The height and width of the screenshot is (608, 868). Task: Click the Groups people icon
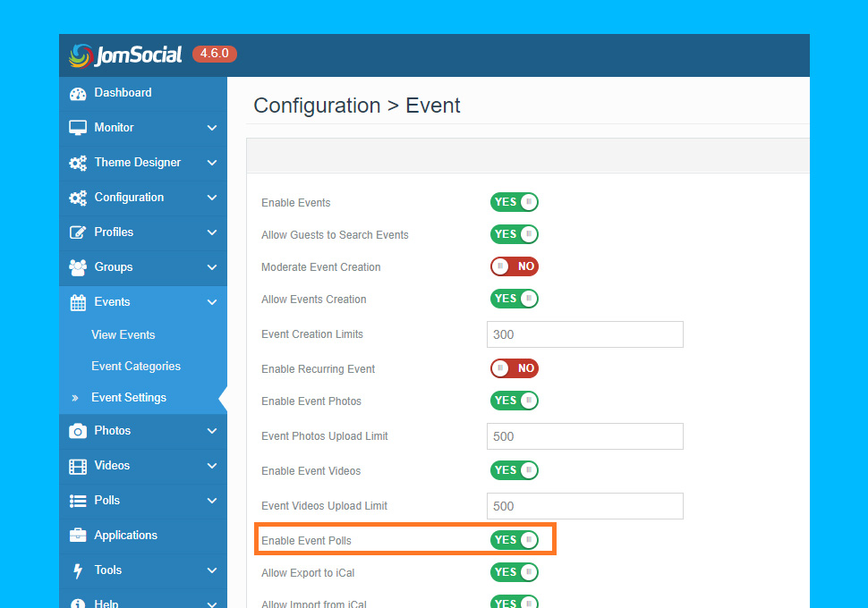[x=78, y=267]
